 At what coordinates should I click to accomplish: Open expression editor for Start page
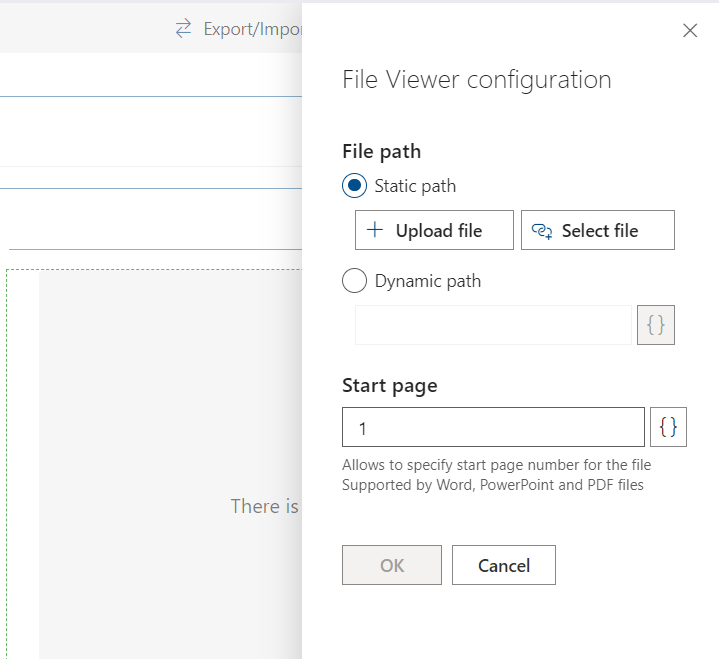pyautogui.click(x=668, y=427)
